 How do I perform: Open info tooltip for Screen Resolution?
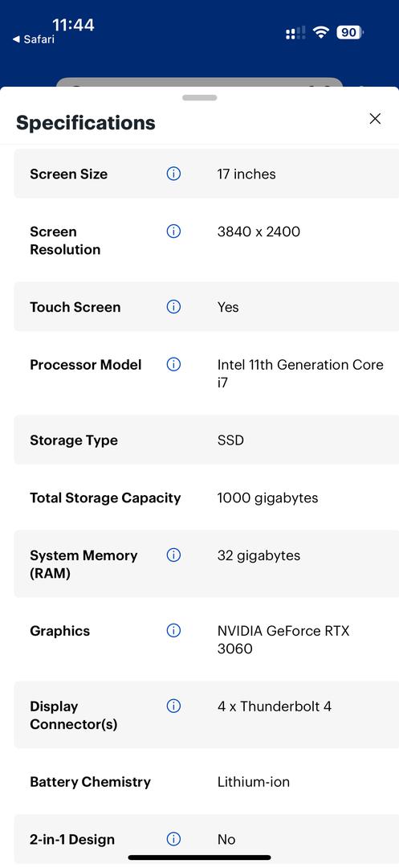click(x=173, y=231)
